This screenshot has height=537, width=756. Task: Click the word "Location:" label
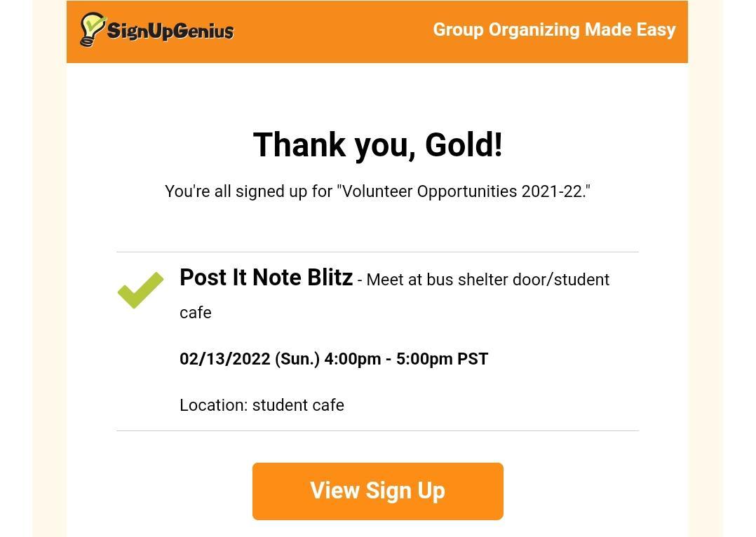click(x=213, y=405)
